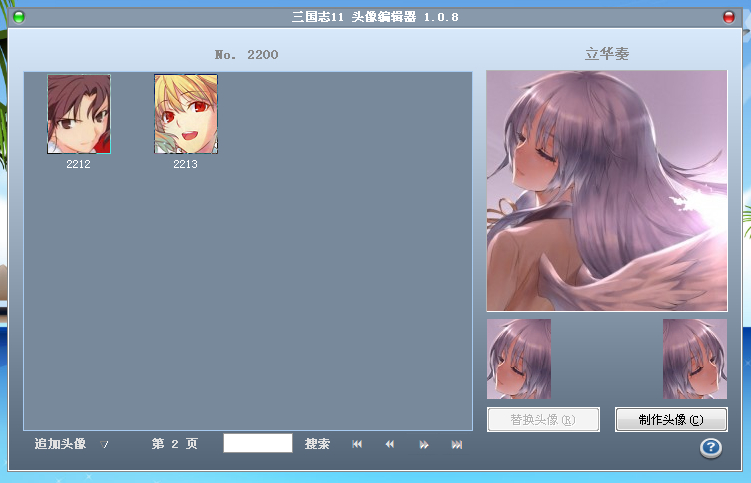This screenshot has width=751, height=483.
Task: Click the No. 2200 label
Action: click(246, 55)
